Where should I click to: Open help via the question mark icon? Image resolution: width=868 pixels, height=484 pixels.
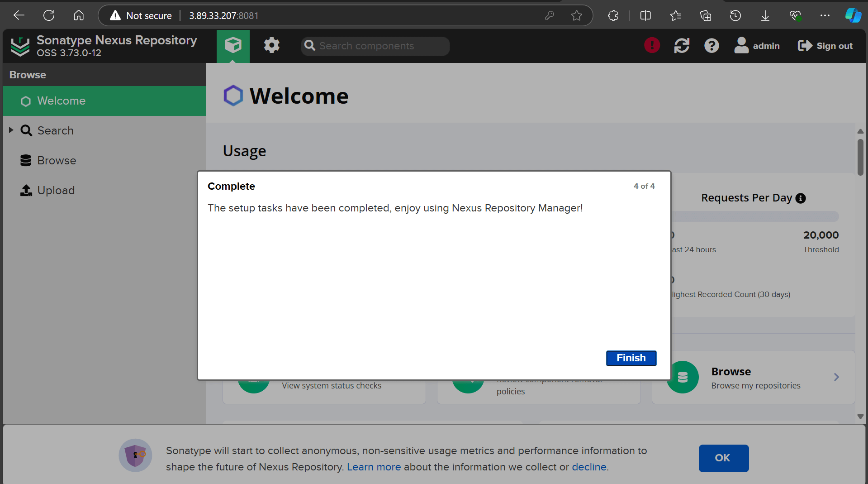[x=711, y=45]
